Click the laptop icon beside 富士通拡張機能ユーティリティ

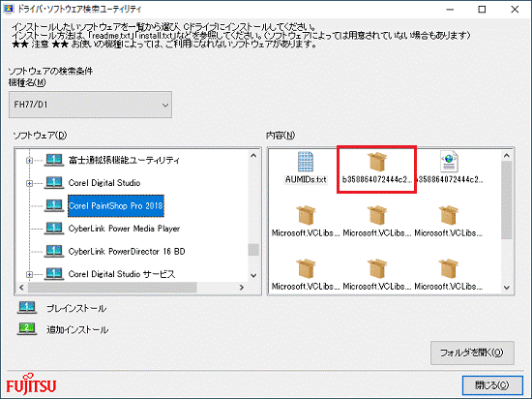pyautogui.click(x=54, y=160)
